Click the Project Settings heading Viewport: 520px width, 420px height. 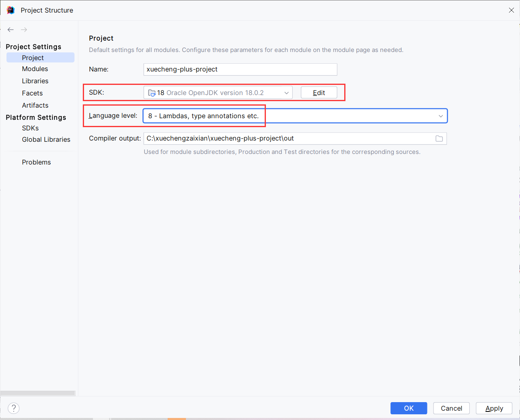pyautogui.click(x=34, y=47)
